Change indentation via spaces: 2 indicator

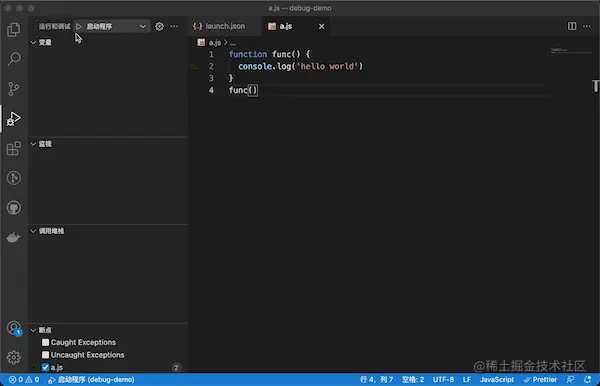(x=413, y=380)
